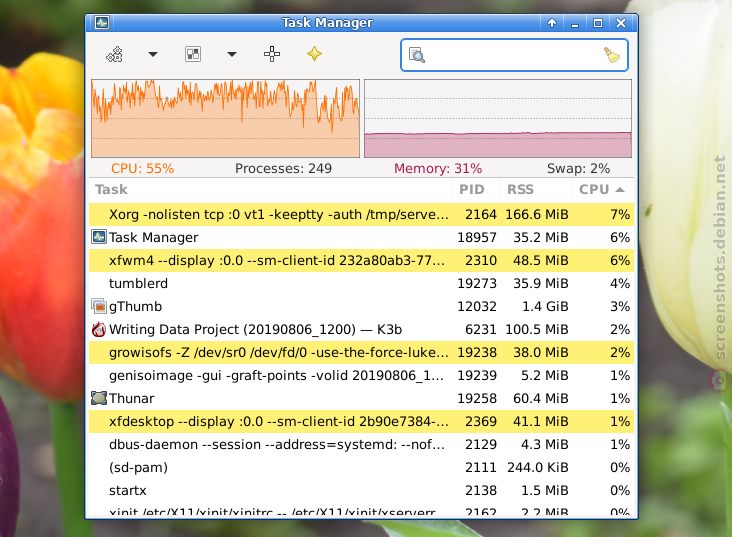This screenshot has width=732, height=537.
Task: Select the startx process row
Action: (361, 490)
